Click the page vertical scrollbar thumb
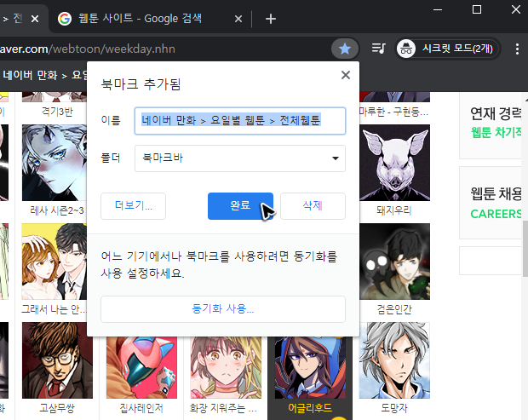 point(525,248)
